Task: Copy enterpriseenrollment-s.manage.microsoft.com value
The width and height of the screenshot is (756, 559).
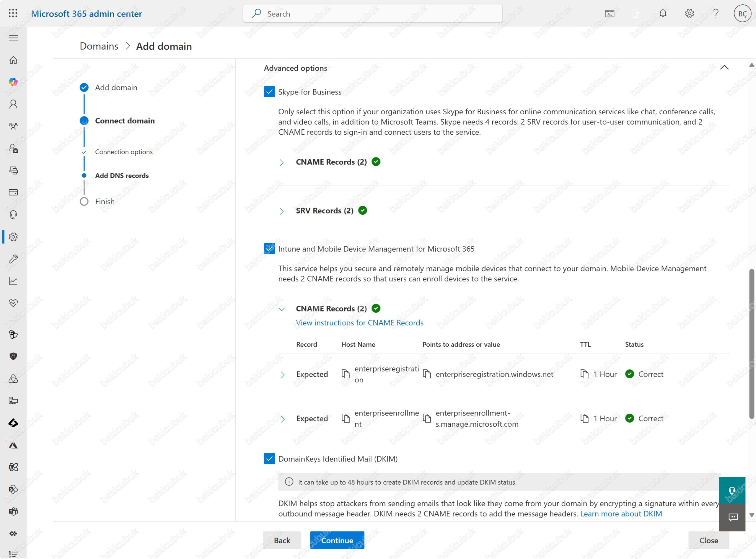Action: click(x=427, y=418)
